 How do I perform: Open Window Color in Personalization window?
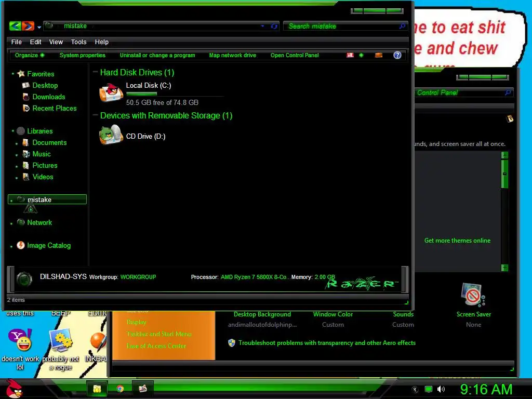(333, 314)
